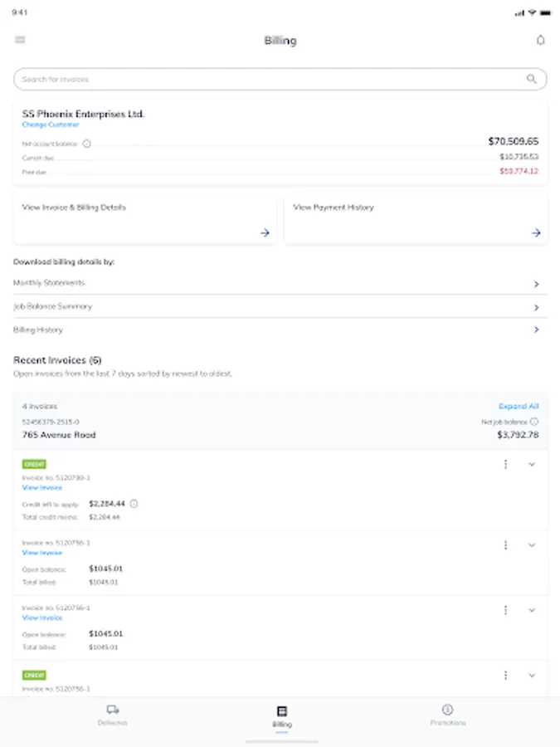Image resolution: width=560 pixels, height=747 pixels.
Task: Open three-dot menu for invoice 5120756-1
Action: (506, 545)
